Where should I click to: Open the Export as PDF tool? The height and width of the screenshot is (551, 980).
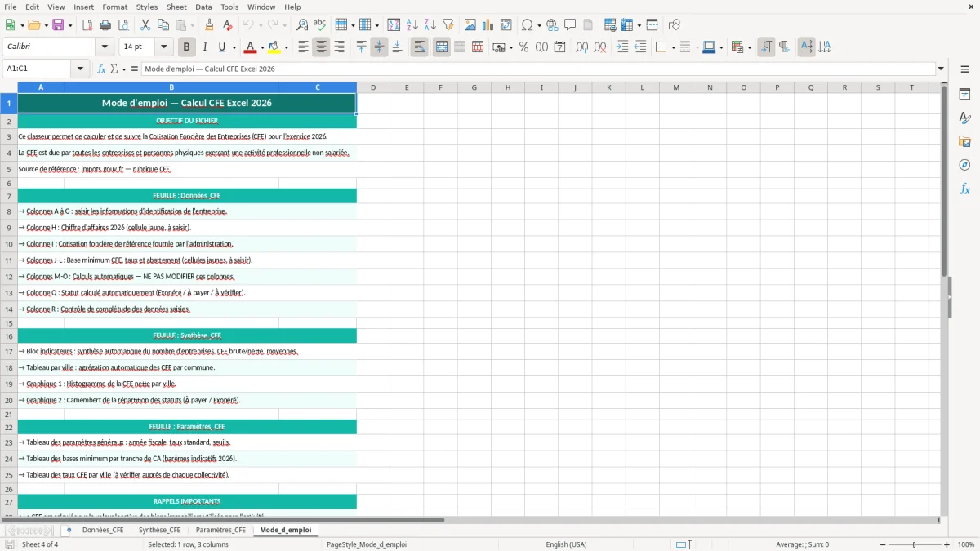click(87, 25)
